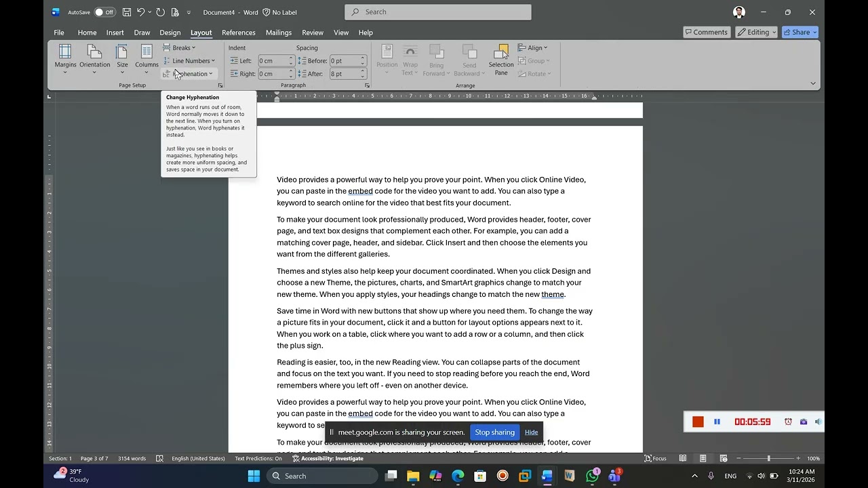Toggle the Text Predictions status
The image size is (868, 488).
pos(258,458)
